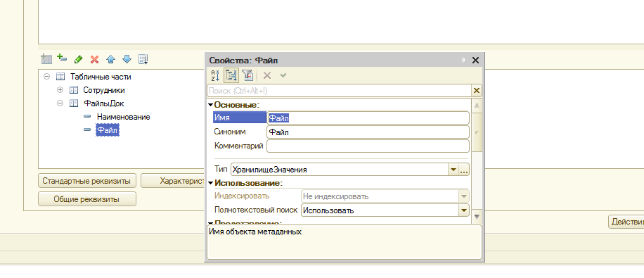Screen dimensions: 644x278
Task: Click the green pencil edit icon
Action: (79, 59)
